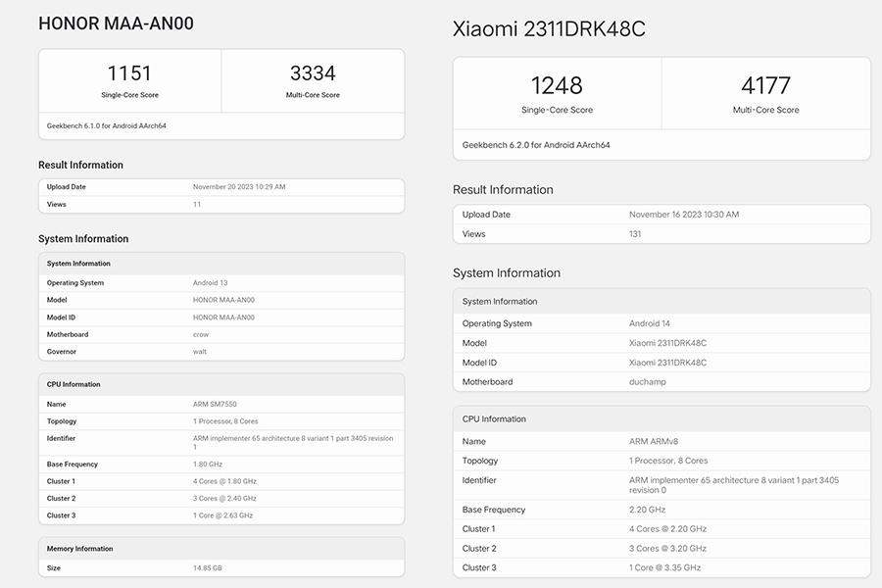This screenshot has width=882, height=588.
Task: Select the CPU name "ARM ARMv8"
Action: point(654,442)
